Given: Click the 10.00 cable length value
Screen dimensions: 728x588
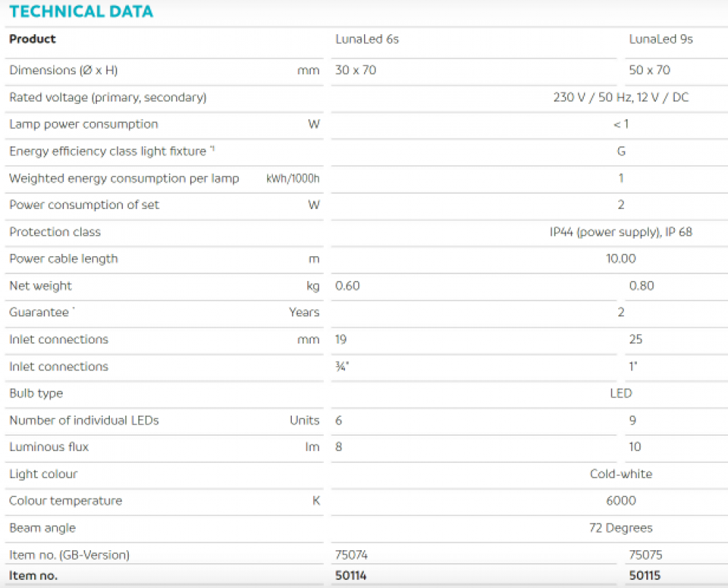Looking at the screenshot, I should pyautogui.click(x=621, y=258).
